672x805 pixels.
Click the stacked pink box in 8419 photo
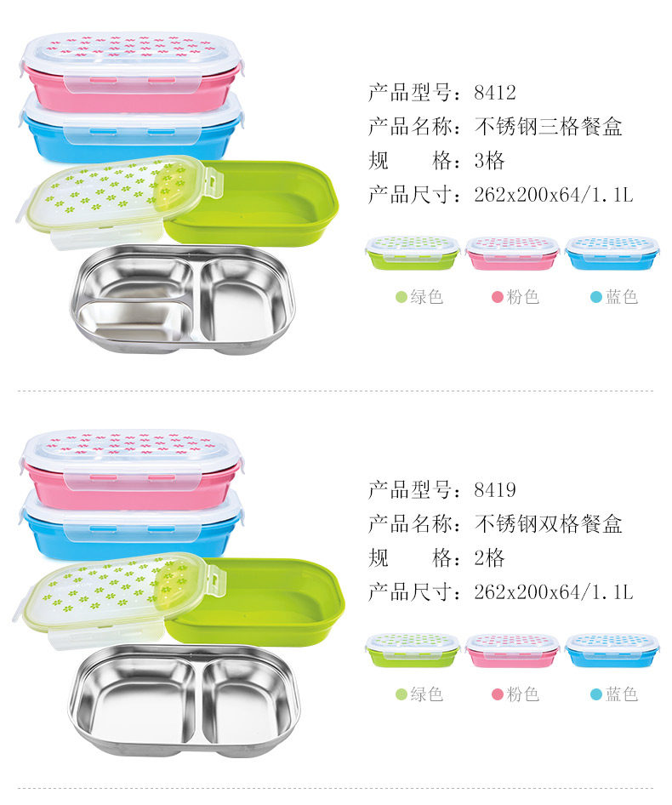pyautogui.click(x=132, y=470)
